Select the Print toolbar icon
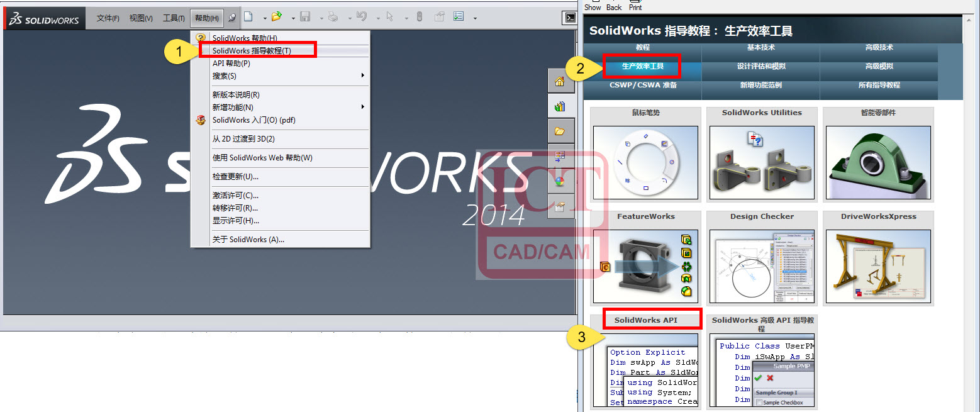 tap(333, 17)
